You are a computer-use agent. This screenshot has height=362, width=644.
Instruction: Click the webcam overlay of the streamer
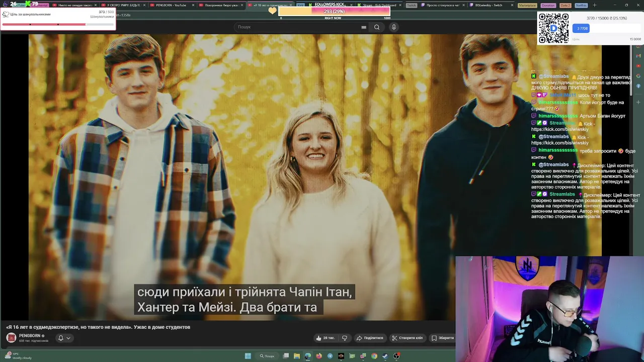(x=549, y=309)
